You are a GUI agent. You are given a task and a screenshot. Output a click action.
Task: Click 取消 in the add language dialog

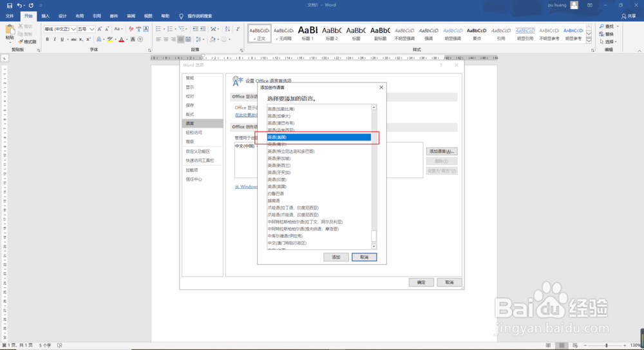click(x=364, y=257)
